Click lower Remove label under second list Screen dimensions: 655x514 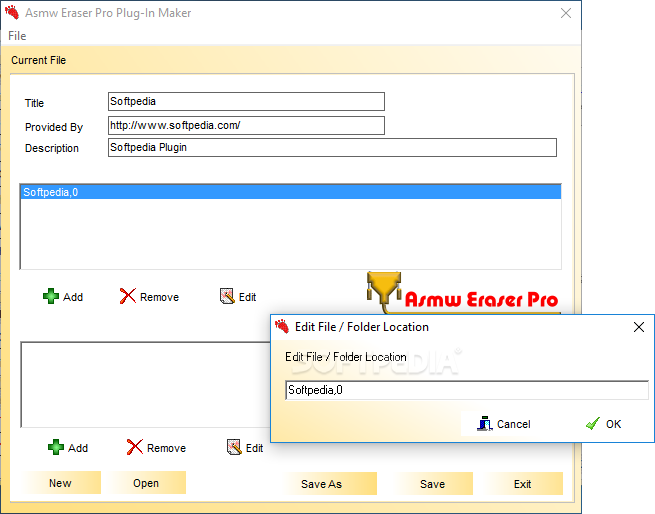click(x=167, y=448)
